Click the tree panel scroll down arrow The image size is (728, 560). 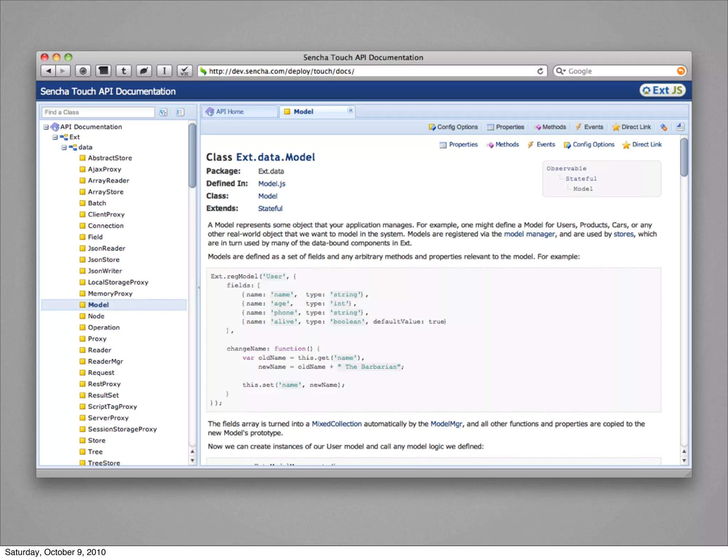pos(192,461)
